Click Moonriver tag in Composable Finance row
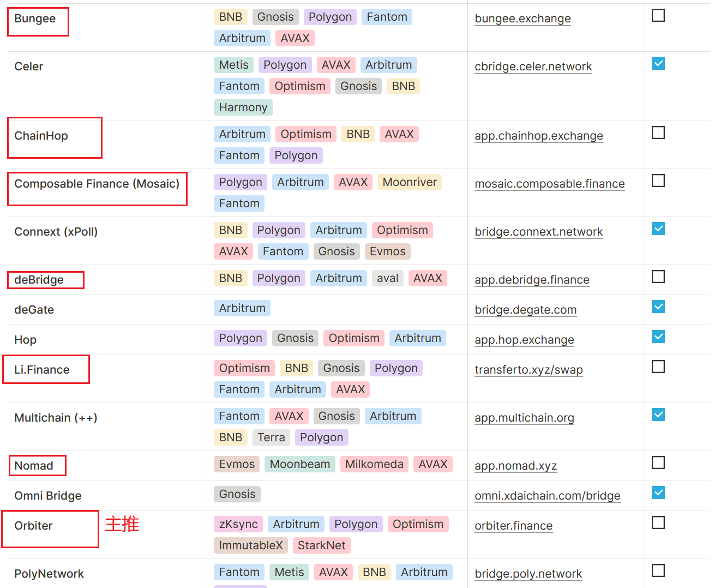Viewport: 727px width, 588px height. pos(410,182)
